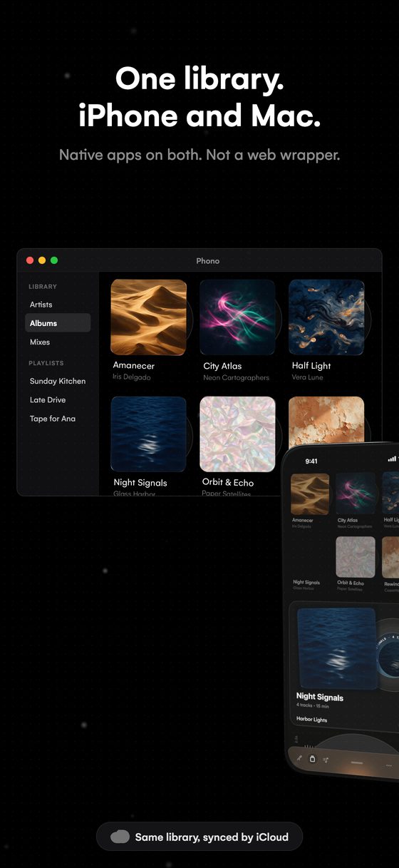Click the Night Signals album cover on Mac

click(149, 434)
